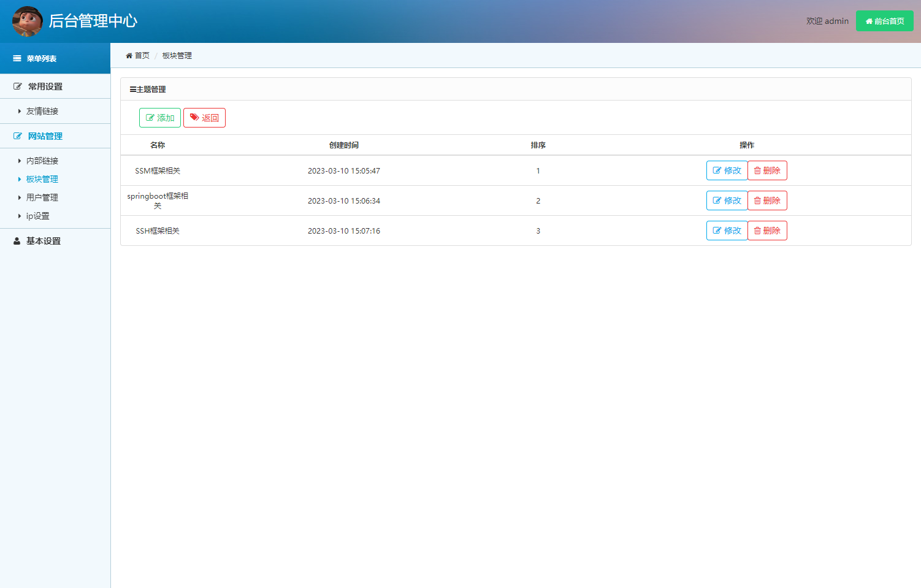
Task: Click the 排序 column header
Action: [x=538, y=145]
